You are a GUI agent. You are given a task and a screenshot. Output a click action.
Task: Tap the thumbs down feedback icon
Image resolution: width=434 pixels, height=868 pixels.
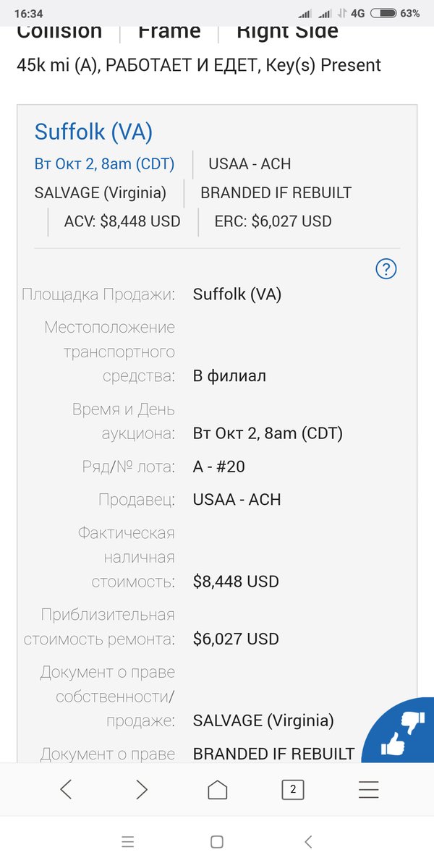pyautogui.click(x=414, y=723)
